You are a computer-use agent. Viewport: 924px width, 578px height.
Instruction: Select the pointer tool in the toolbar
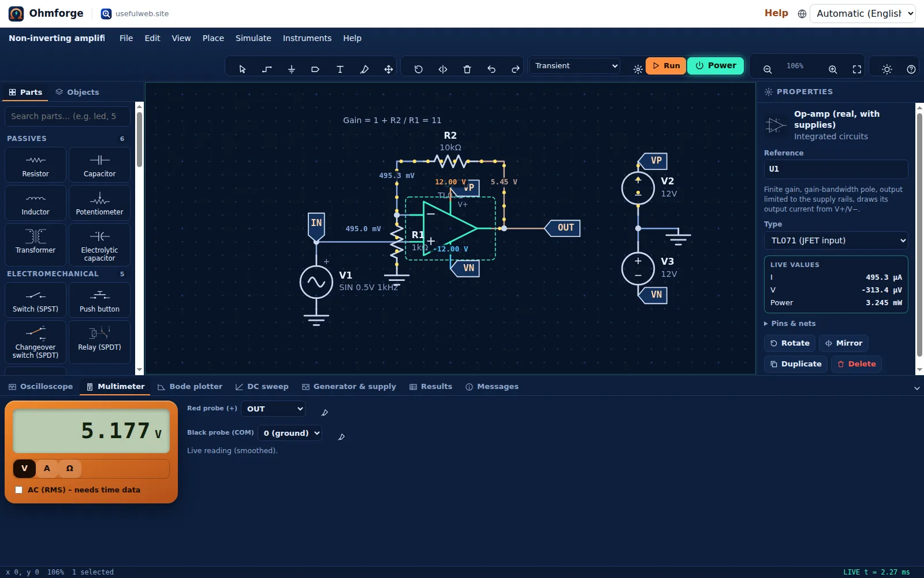point(243,69)
